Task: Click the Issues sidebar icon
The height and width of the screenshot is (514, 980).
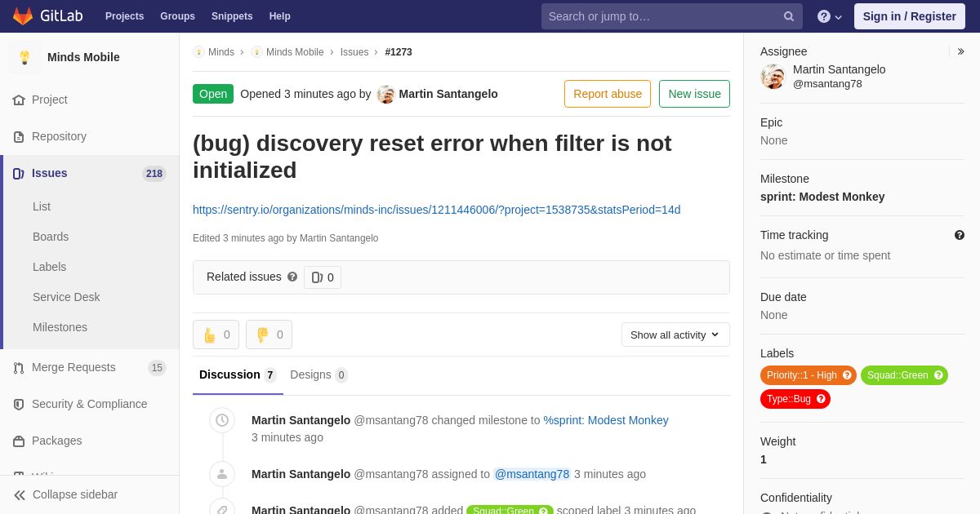Action: (19, 173)
